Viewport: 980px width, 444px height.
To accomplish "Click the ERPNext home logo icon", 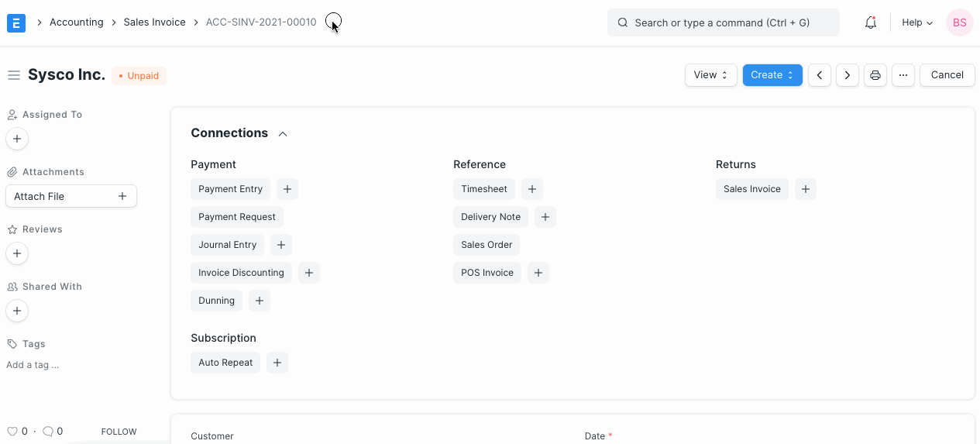I will tap(16, 22).
